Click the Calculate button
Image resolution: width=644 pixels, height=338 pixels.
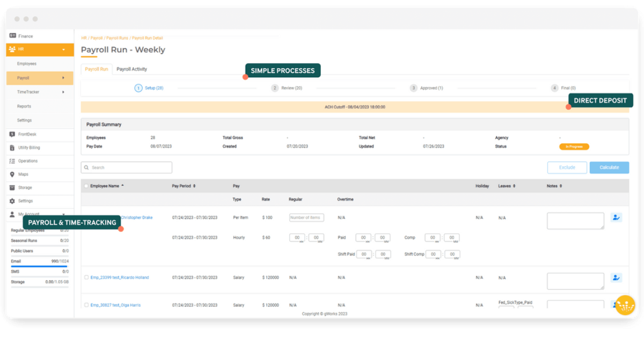(x=609, y=167)
